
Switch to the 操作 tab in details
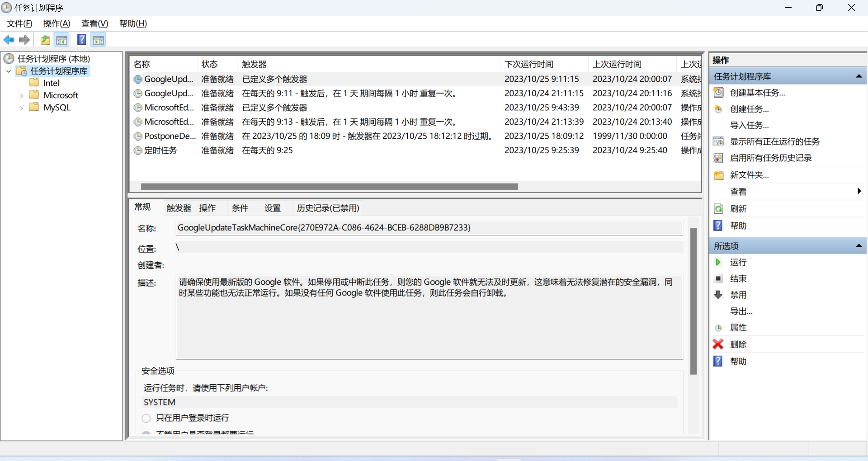208,208
